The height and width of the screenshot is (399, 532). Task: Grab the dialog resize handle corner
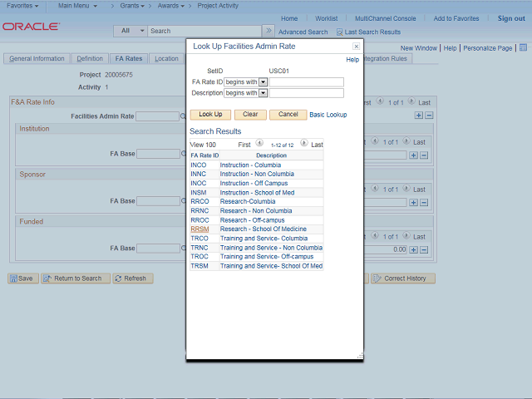360,356
